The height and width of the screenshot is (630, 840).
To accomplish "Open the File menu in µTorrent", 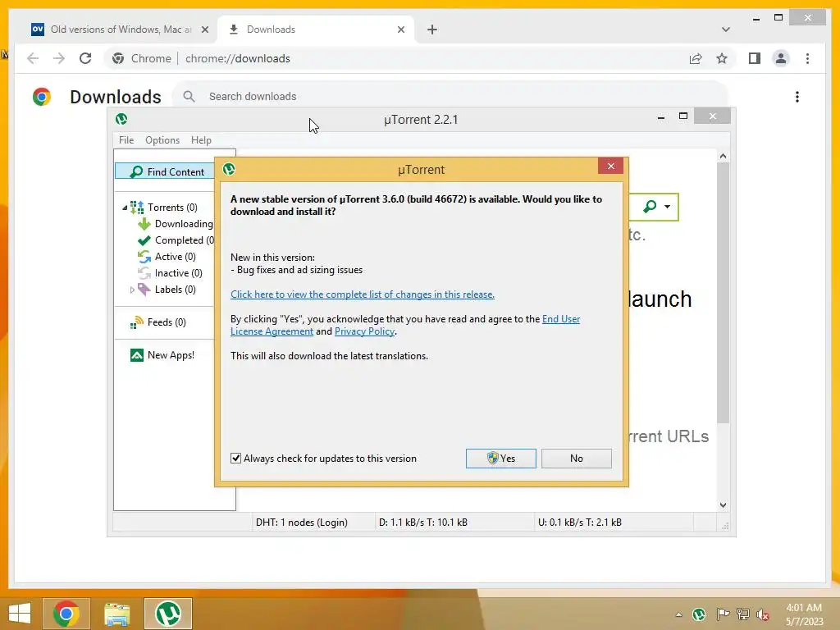I will pyautogui.click(x=126, y=139).
